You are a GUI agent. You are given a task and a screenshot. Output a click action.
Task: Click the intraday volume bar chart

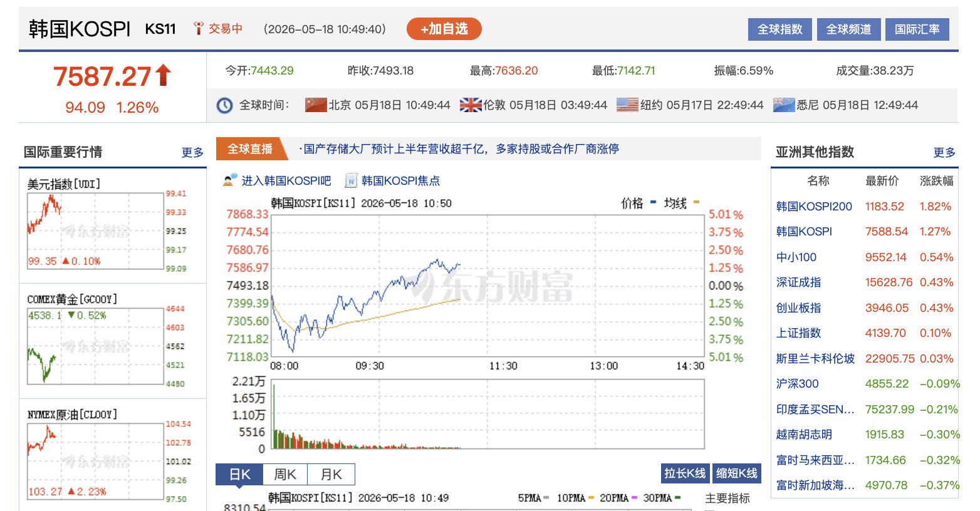pyautogui.click(x=487, y=414)
